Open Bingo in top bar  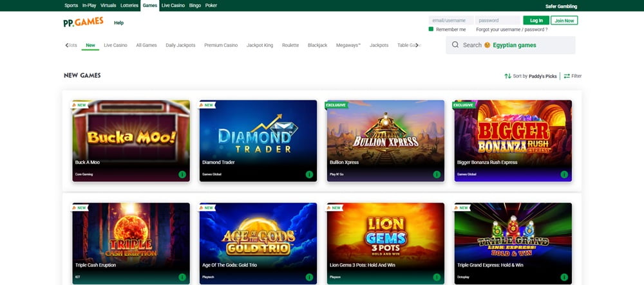coord(195,6)
